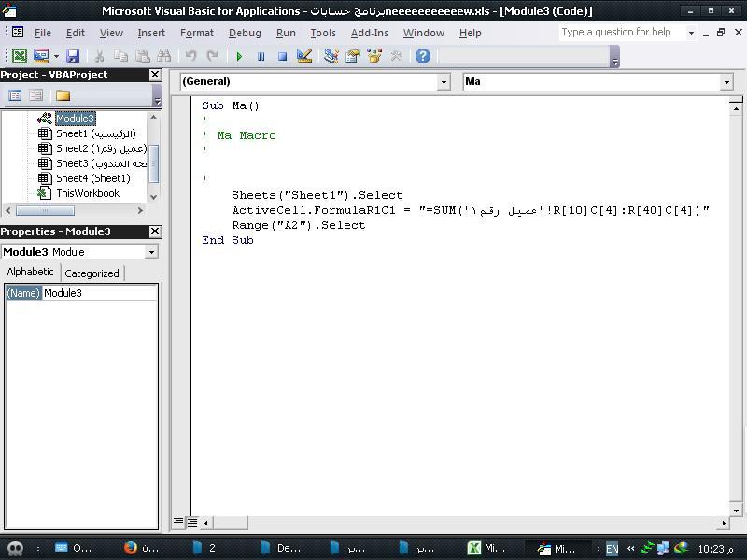Image resolution: width=747 pixels, height=560 pixels.
Task: Select ThisWorkbook in the project tree
Action: (88, 193)
